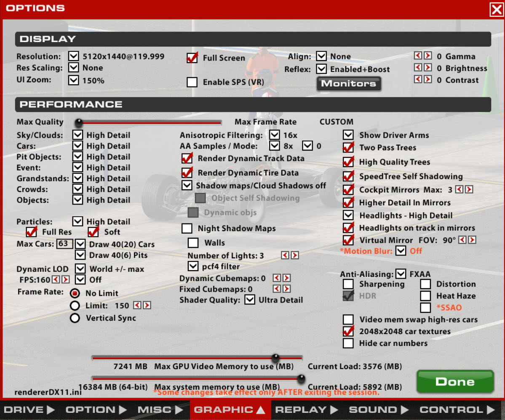Adjust the Max Quality slider
505x420 pixels.
(x=78, y=122)
